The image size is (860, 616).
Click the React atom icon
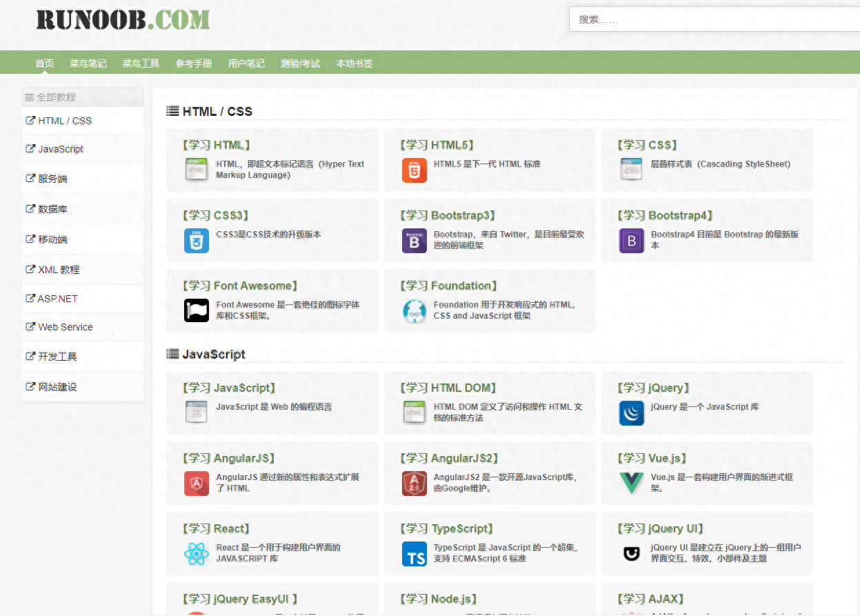(197, 553)
